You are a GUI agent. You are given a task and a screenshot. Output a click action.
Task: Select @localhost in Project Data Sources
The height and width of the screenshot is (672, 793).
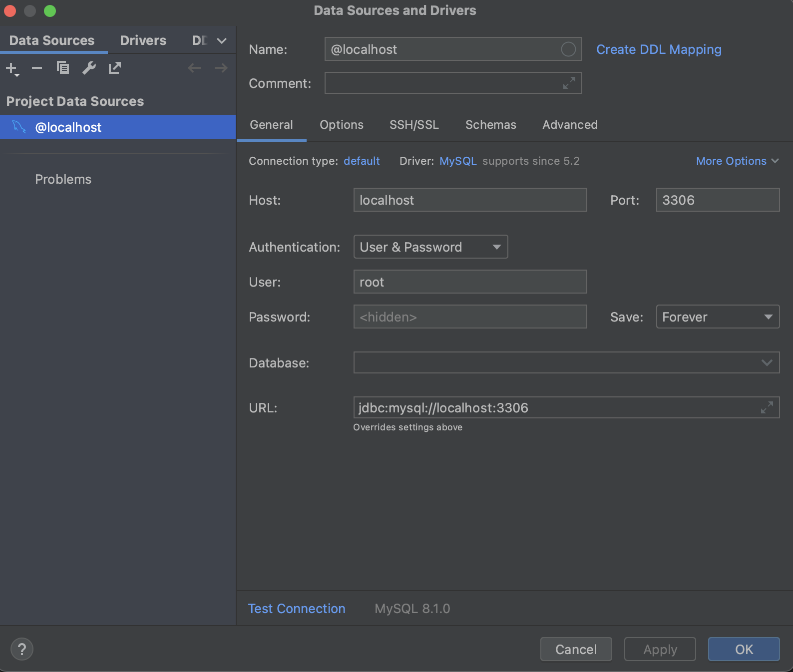click(x=118, y=127)
